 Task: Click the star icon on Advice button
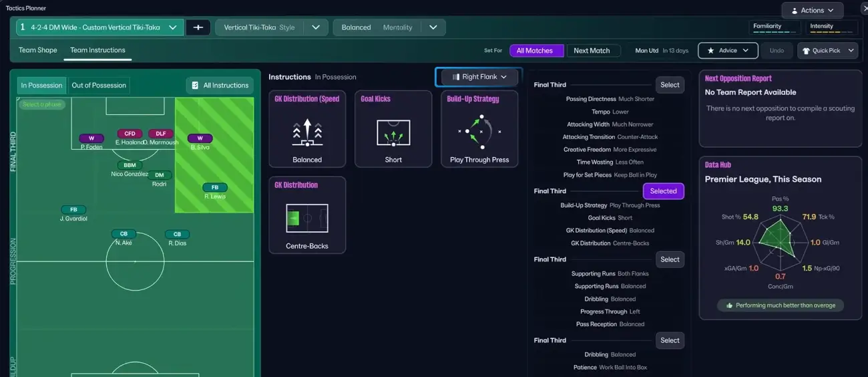tap(710, 51)
